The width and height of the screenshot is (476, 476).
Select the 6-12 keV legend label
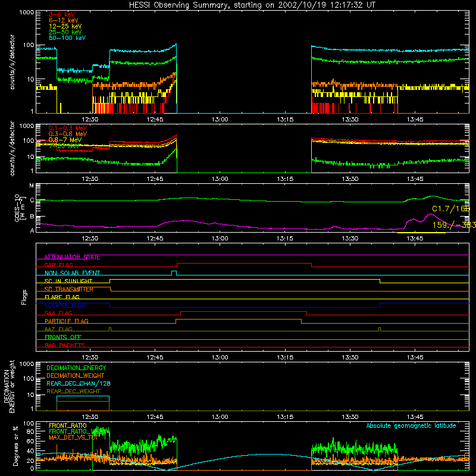pyautogui.click(x=64, y=20)
